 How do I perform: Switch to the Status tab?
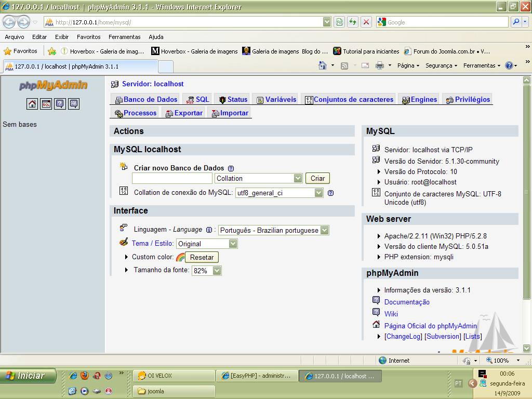[x=233, y=99]
